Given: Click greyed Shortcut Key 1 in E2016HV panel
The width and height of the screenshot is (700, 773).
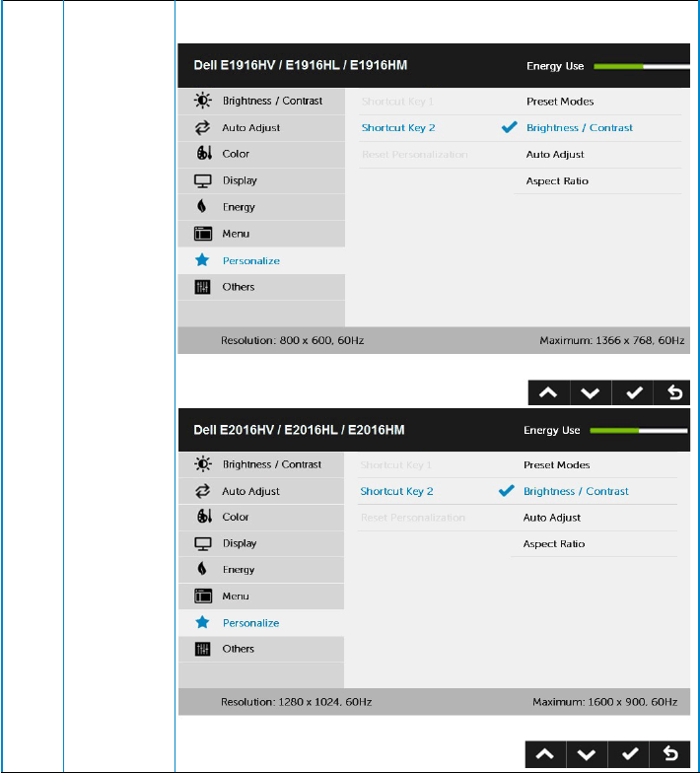Looking at the screenshot, I should tap(396, 465).
